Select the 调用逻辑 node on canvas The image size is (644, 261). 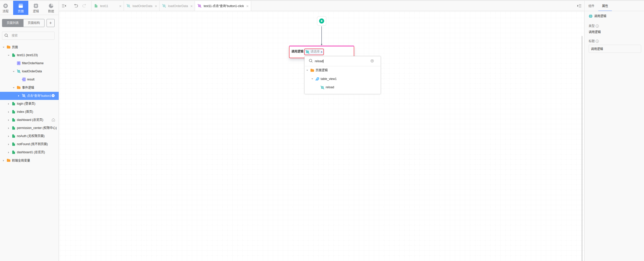[297, 52]
